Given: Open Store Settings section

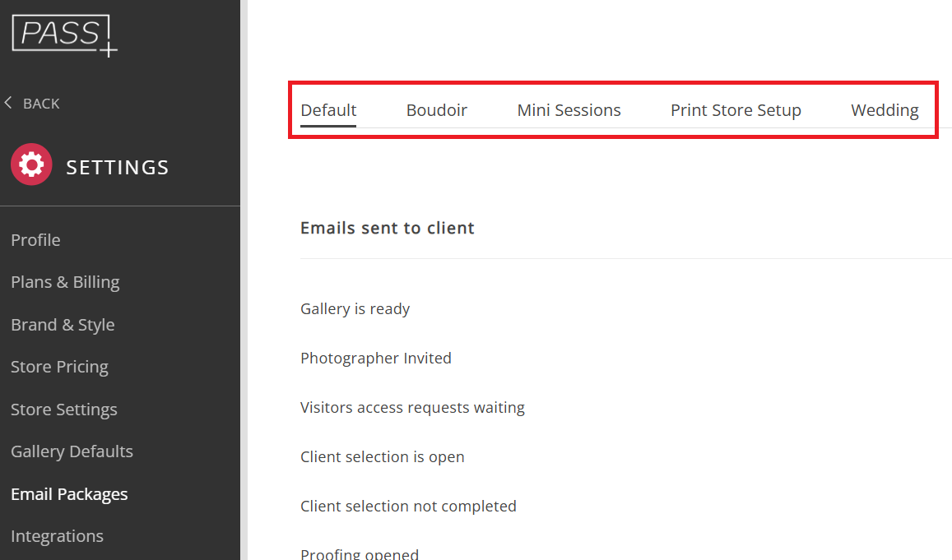Looking at the screenshot, I should 63,410.
